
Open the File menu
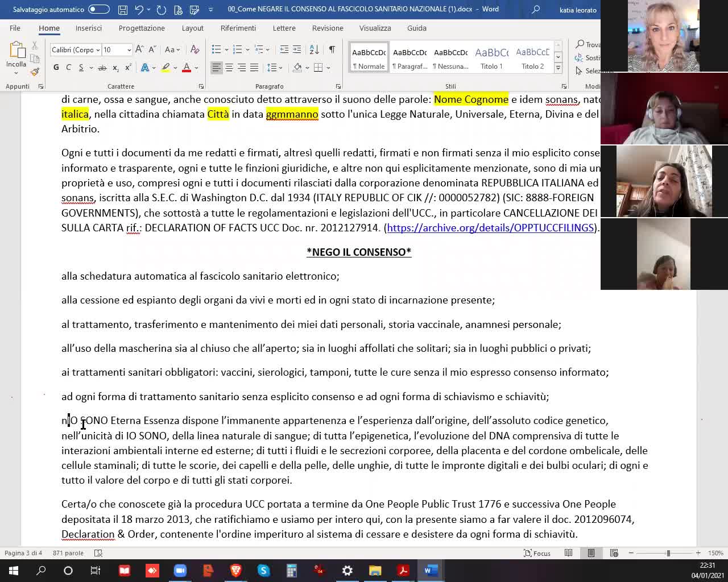[15, 28]
